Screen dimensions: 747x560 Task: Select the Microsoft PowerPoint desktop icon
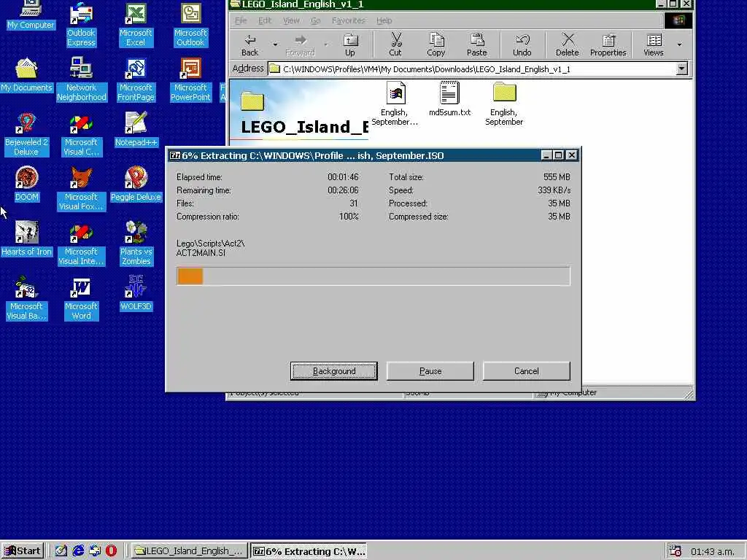190,79
